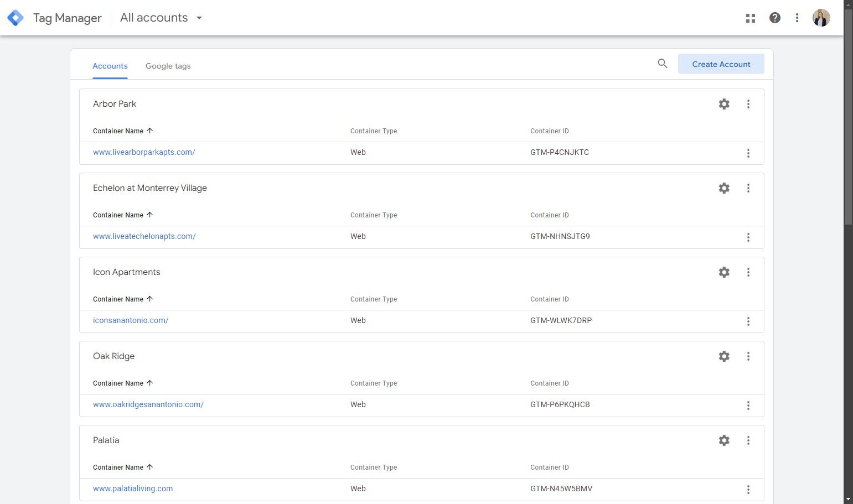Click the scrollbar down arrow

pos(848,500)
